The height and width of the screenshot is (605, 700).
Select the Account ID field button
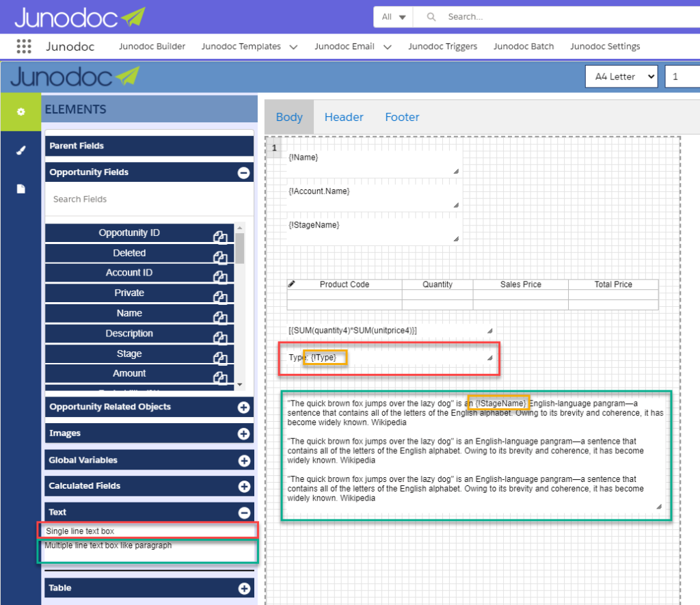pos(139,273)
